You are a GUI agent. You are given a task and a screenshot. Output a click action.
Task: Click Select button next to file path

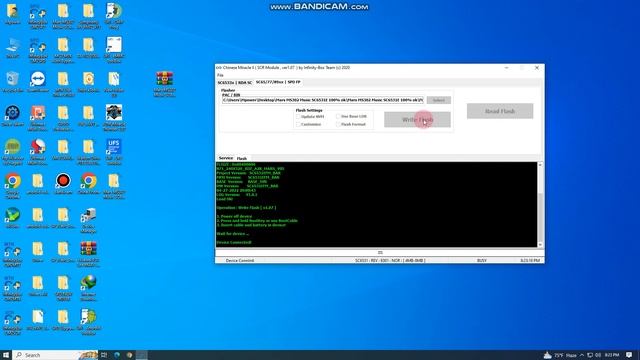click(439, 100)
